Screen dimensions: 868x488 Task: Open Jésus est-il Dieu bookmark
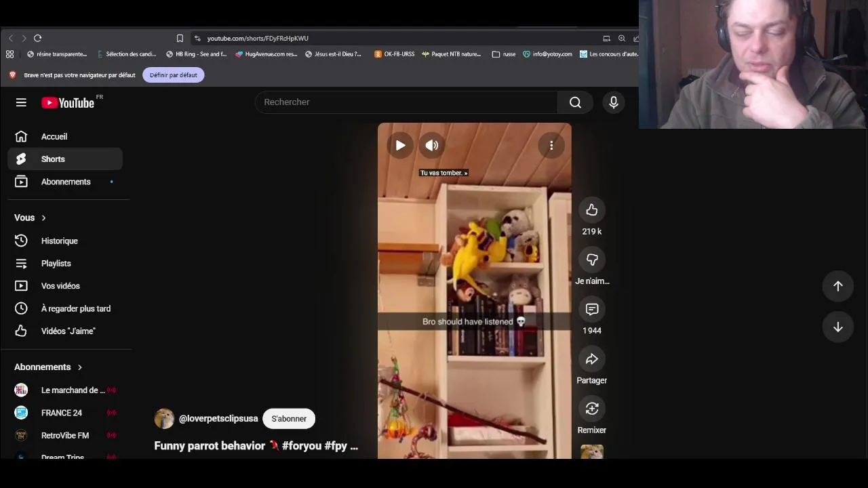click(x=334, y=54)
